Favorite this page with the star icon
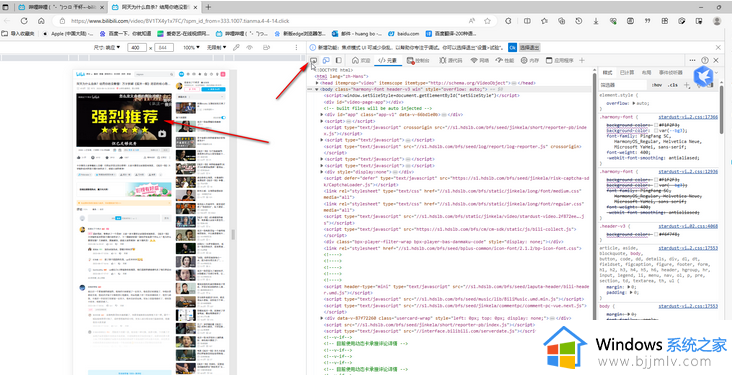The image size is (732, 375). [487, 21]
